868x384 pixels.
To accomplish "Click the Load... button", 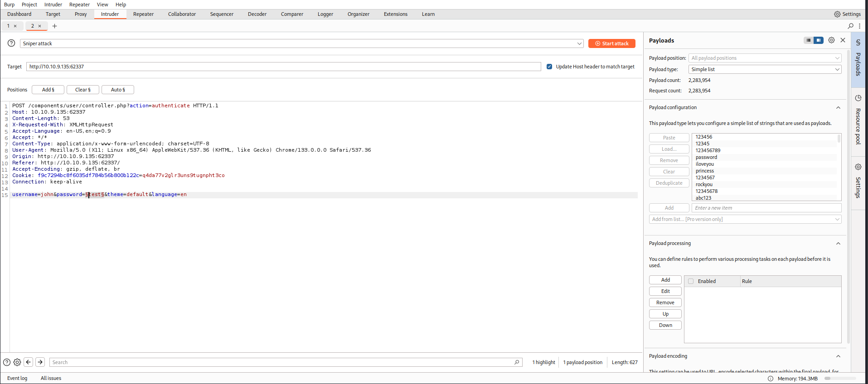I will pos(669,149).
